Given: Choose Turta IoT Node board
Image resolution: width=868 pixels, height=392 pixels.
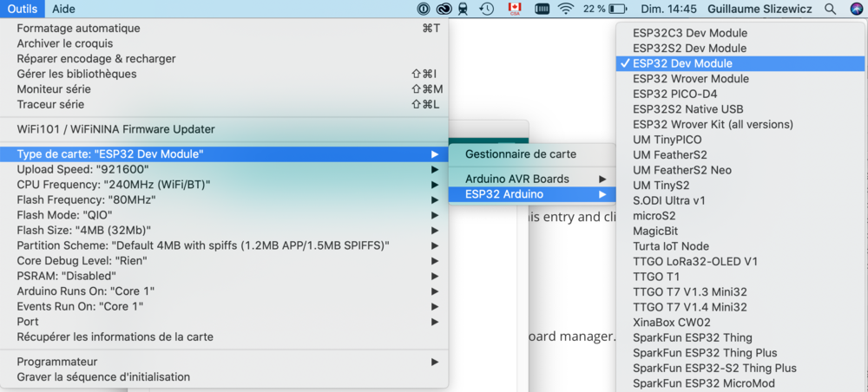Looking at the screenshot, I should 740,246.
